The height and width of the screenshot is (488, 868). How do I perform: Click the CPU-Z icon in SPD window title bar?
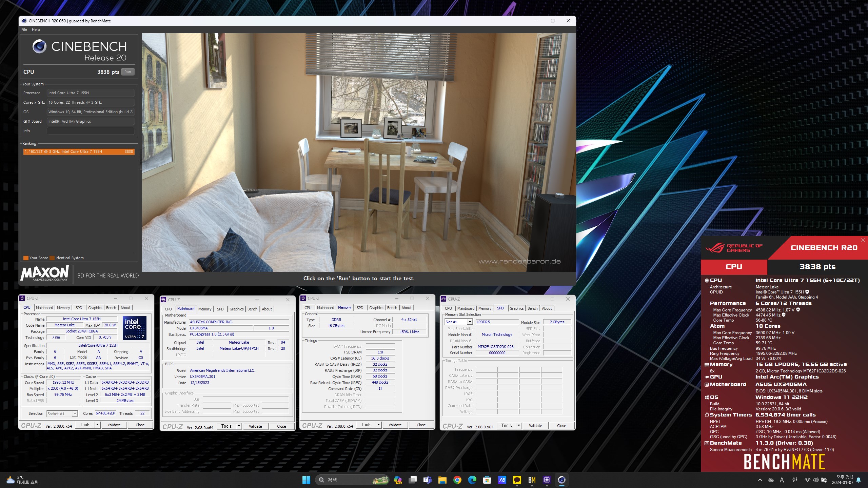pos(443,299)
